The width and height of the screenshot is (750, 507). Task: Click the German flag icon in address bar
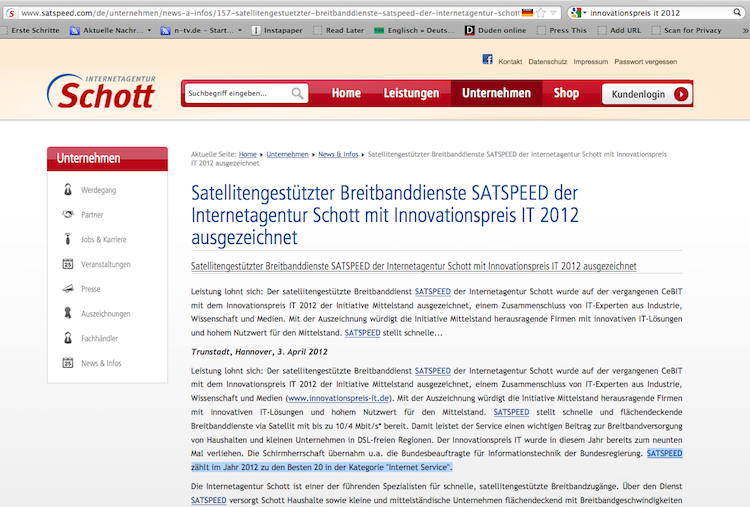tap(528, 13)
